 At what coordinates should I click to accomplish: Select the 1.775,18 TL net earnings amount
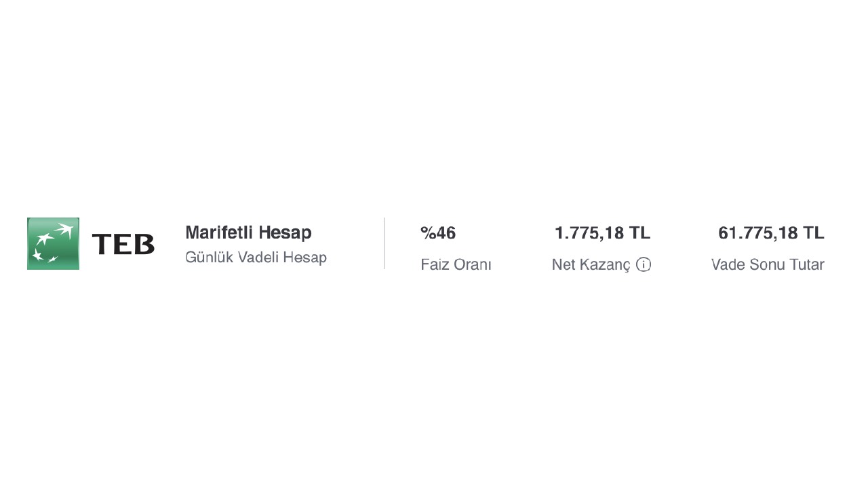point(602,233)
